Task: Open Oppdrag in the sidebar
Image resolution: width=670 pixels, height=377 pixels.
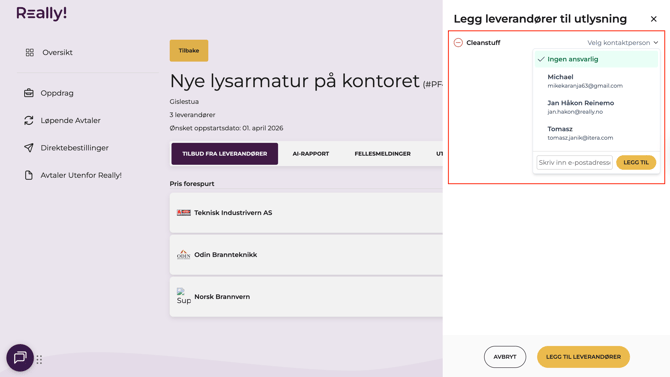Action: 57,93
